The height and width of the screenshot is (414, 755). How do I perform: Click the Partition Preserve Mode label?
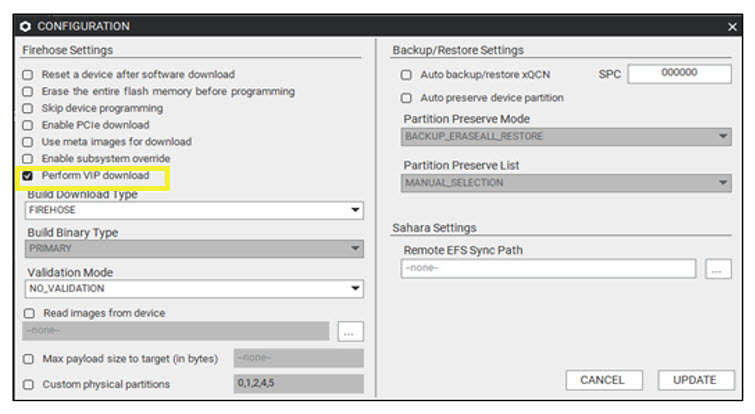point(466,119)
